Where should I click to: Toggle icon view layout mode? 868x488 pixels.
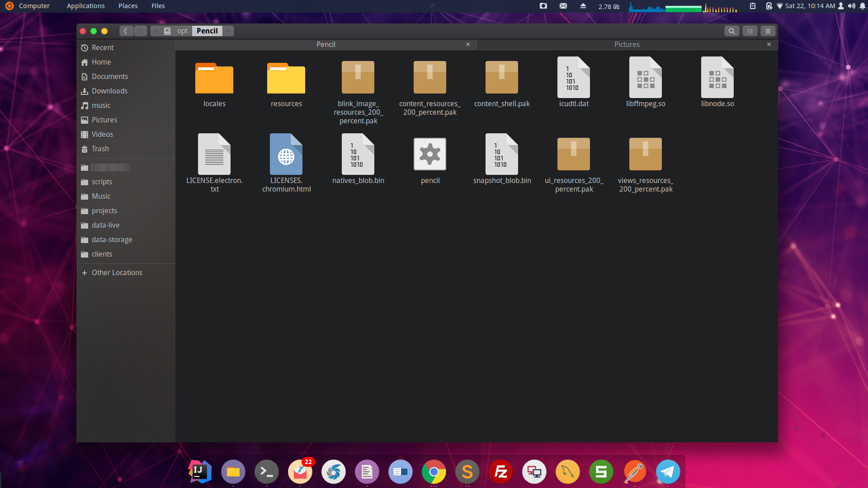(750, 30)
